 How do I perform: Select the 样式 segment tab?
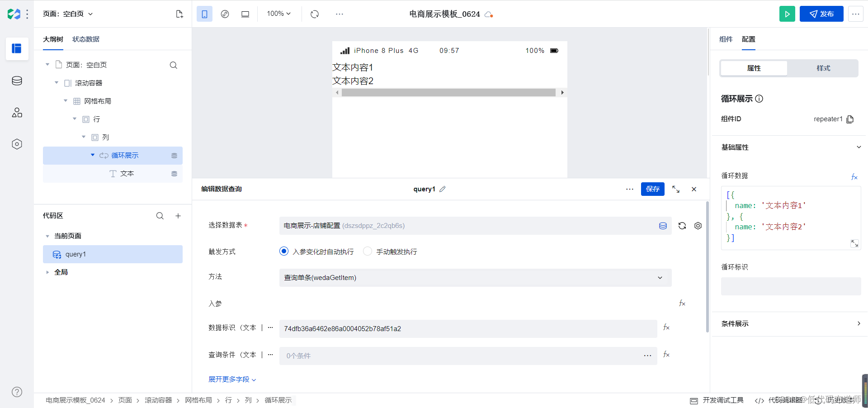click(x=823, y=68)
